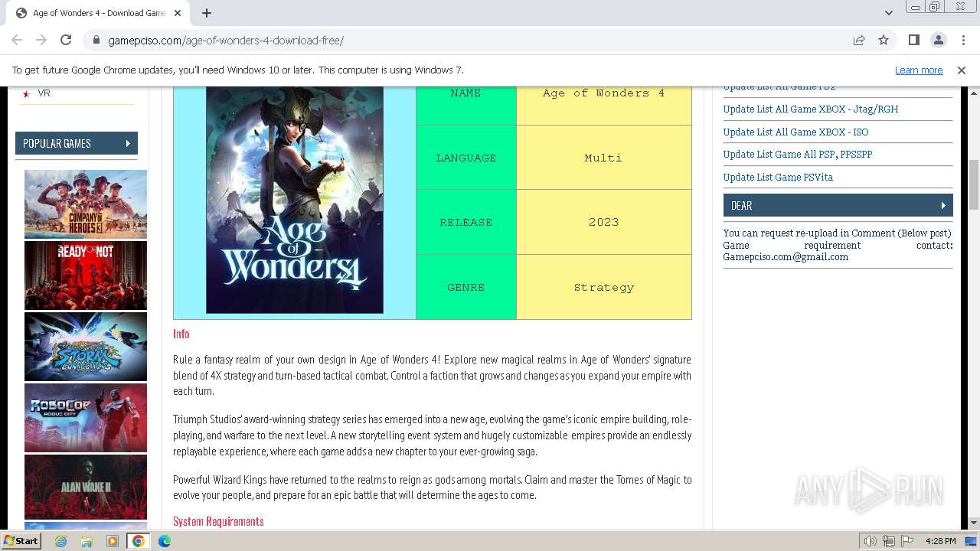The height and width of the screenshot is (551, 980).
Task: Open Chrome three-dot menu
Action: (x=962, y=40)
